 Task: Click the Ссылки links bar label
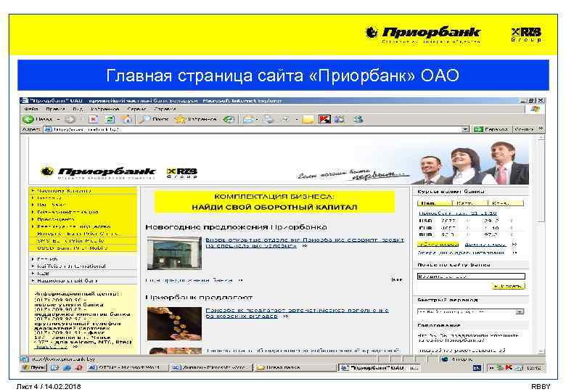[524, 129]
